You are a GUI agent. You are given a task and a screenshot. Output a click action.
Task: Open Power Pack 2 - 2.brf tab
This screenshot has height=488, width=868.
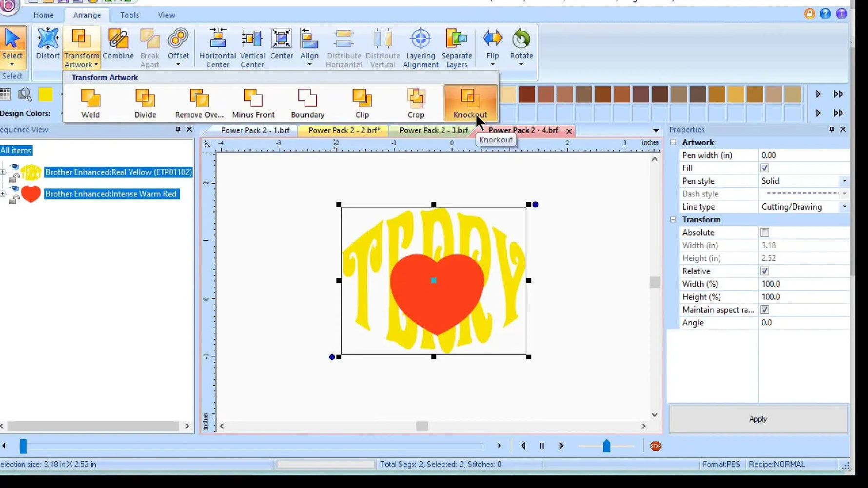click(344, 130)
